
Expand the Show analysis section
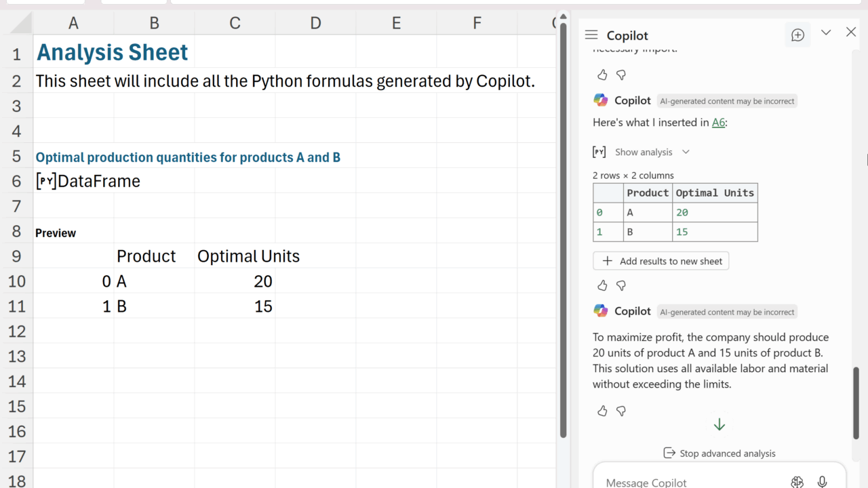(x=652, y=152)
